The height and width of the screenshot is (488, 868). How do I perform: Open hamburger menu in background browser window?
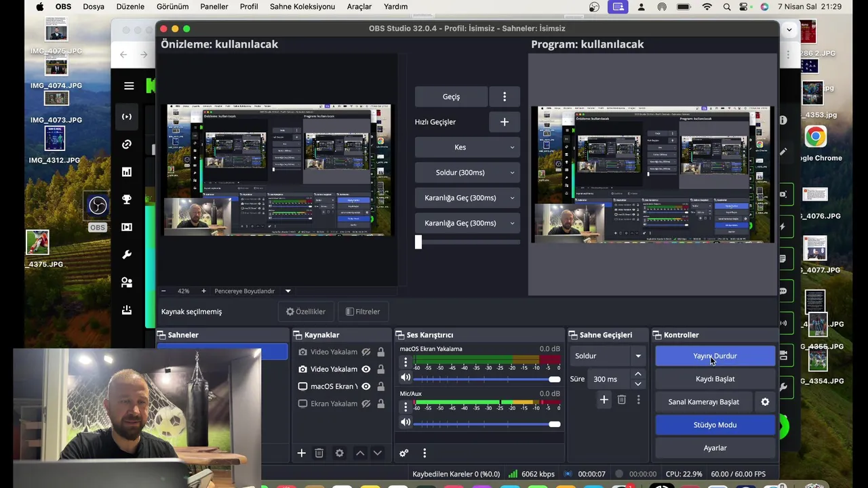pyautogui.click(x=129, y=86)
